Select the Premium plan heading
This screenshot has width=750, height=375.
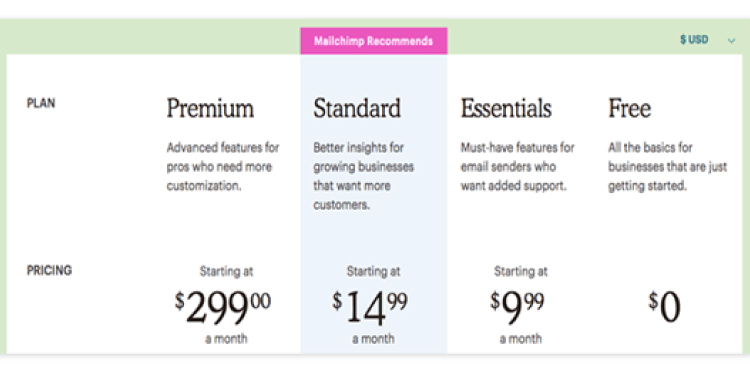[x=210, y=108]
